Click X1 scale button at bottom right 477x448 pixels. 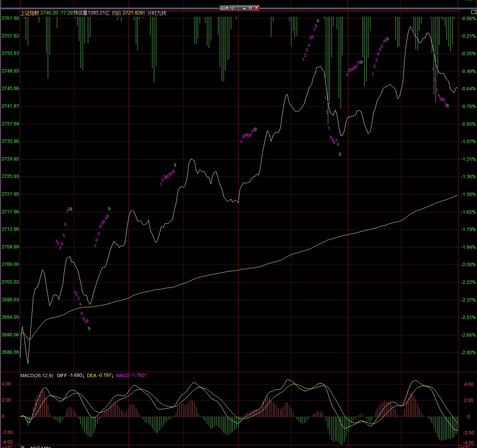tap(465, 447)
